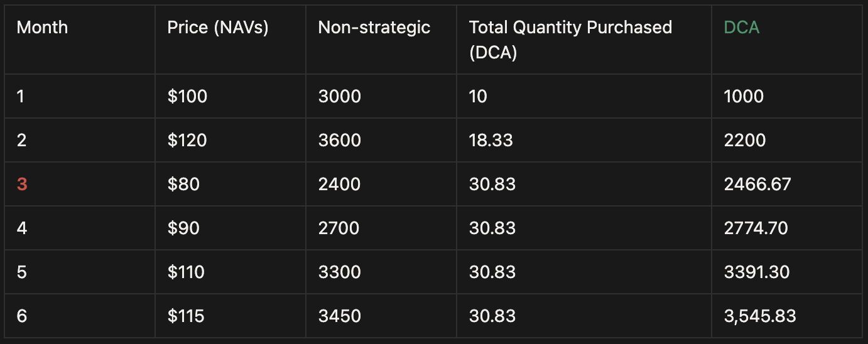The height and width of the screenshot is (344, 868).
Task: Select the 2466.67 DCA value
Action: click(x=757, y=184)
